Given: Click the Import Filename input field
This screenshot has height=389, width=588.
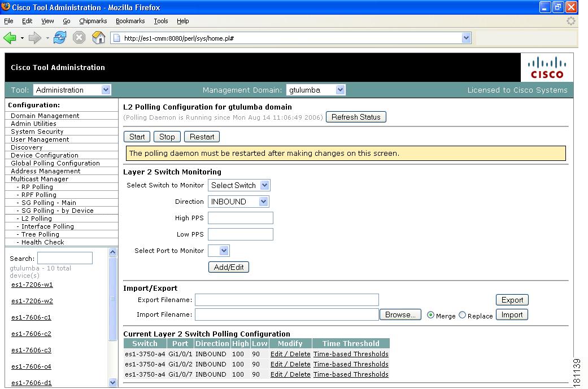Looking at the screenshot, I should coord(287,315).
